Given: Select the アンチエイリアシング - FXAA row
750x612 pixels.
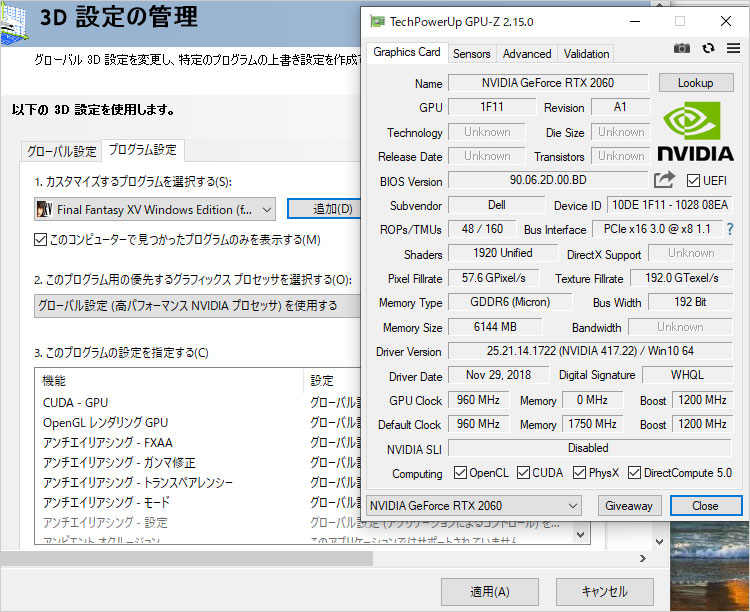Looking at the screenshot, I should 197,443.
